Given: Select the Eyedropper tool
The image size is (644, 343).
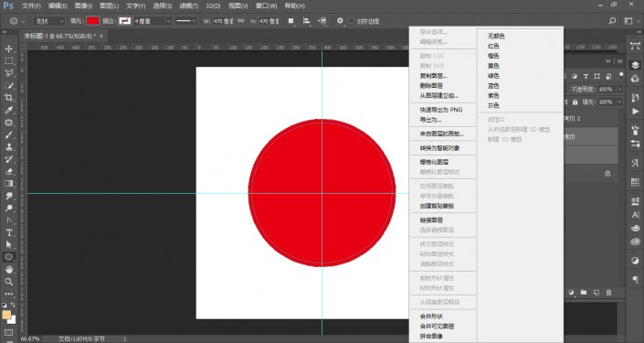Looking at the screenshot, I should (8, 111).
